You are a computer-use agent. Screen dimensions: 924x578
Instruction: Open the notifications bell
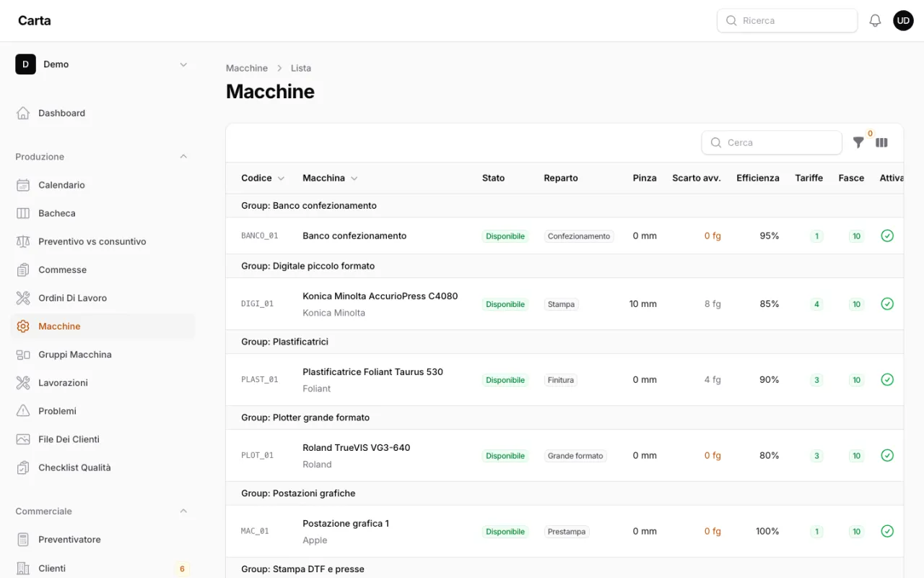(x=875, y=21)
